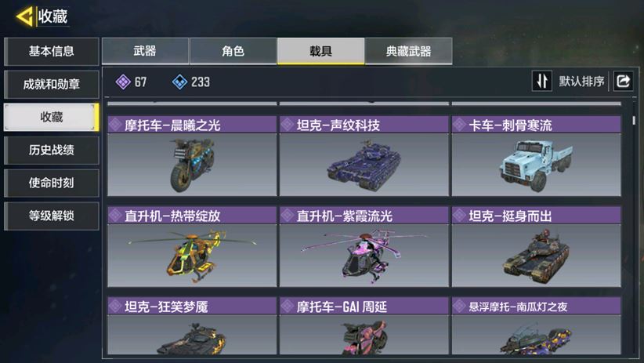Select the 载具 tab
The width and height of the screenshot is (644, 363).
[x=320, y=51]
